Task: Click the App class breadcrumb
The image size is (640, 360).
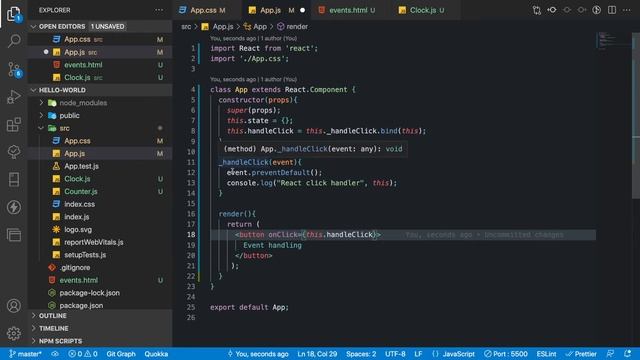Action: (x=255, y=27)
